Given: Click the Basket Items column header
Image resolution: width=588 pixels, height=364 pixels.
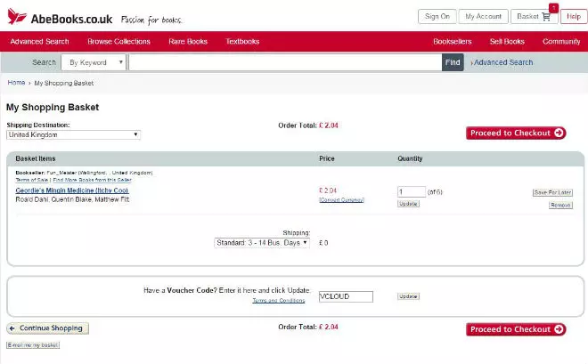Looking at the screenshot, I should point(36,158).
